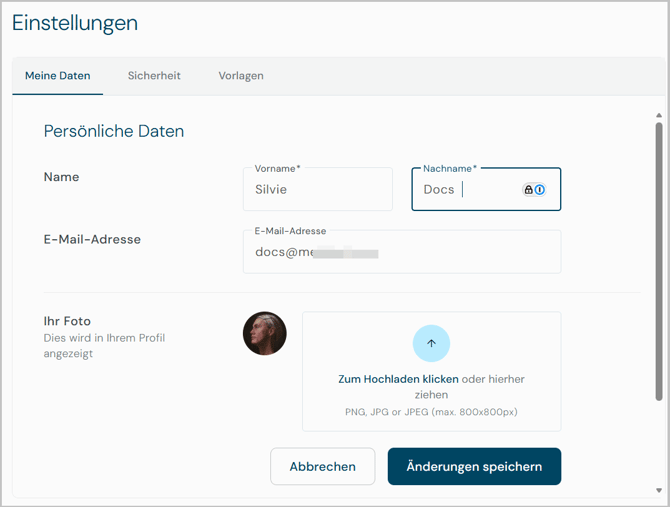Open the Meine Daten tab
This screenshot has height=507, width=670.
[x=58, y=76]
